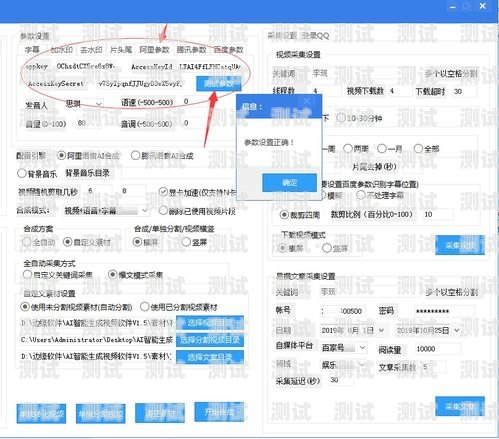This screenshot has width=499, height=439.
Task: Open the 合成模式 dropdown
Action: pyautogui.click(x=106, y=211)
